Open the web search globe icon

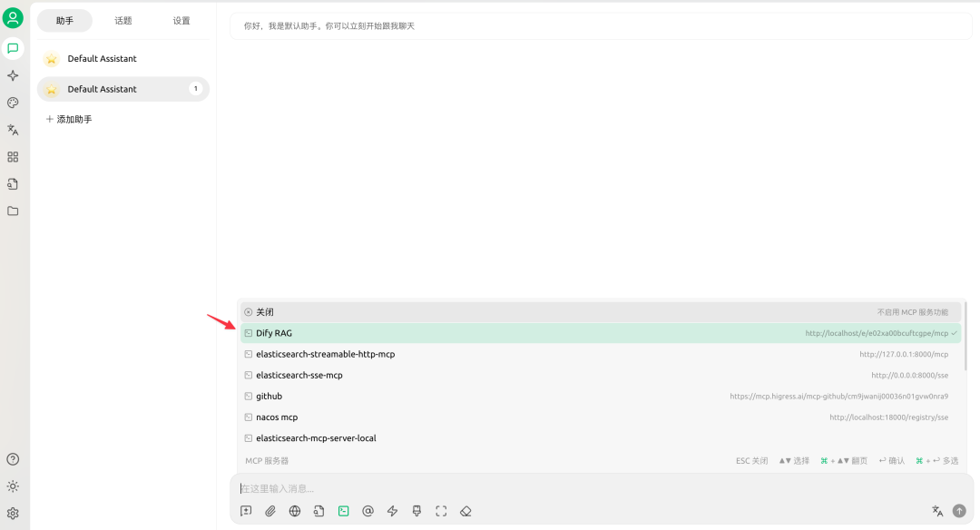[x=294, y=511]
